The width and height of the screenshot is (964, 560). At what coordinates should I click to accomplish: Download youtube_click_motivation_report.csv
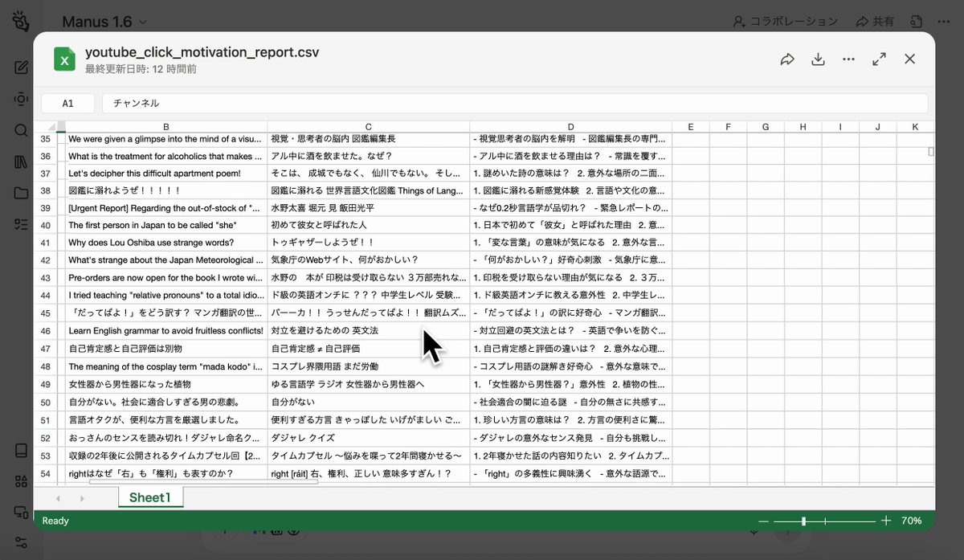[818, 59]
